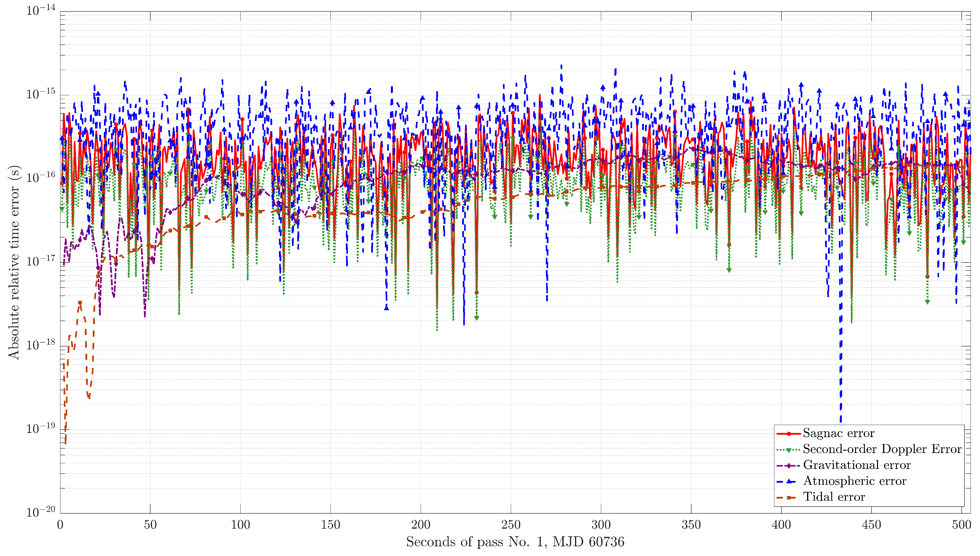
Task: Click purple diamond marker in legend
Action: click(789, 466)
